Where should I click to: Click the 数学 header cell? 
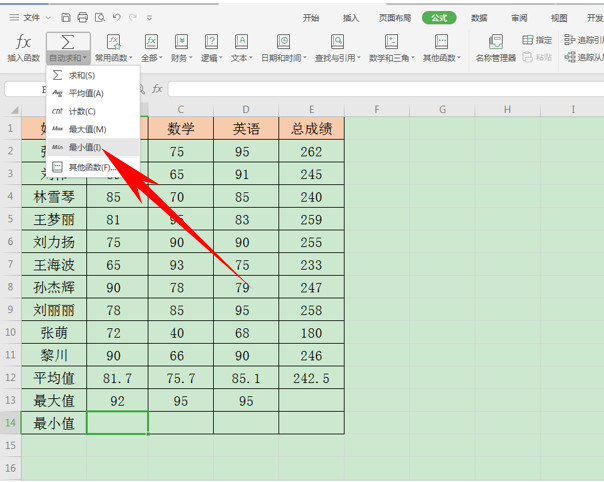click(x=181, y=128)
